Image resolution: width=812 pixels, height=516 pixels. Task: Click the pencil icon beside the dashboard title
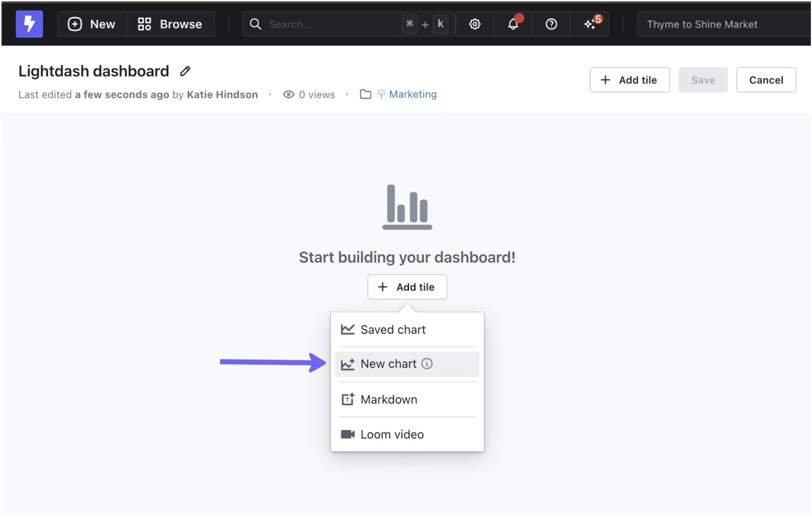click(x=184, y=71)
